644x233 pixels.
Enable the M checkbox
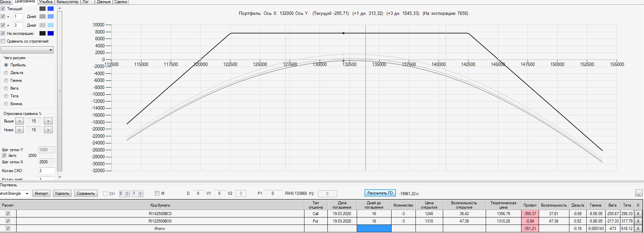pyautogui.click(x=157, y=193)
